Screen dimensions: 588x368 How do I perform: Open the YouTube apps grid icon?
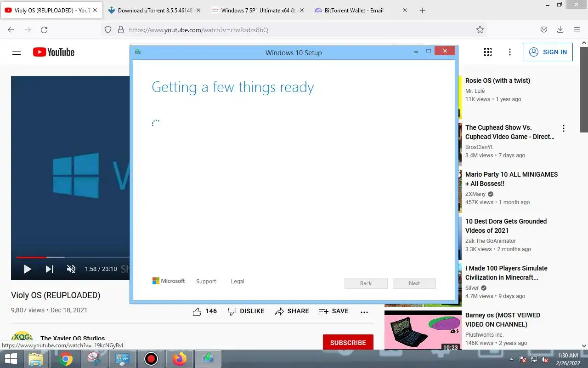pyautogui.click(x=488, y=52)
